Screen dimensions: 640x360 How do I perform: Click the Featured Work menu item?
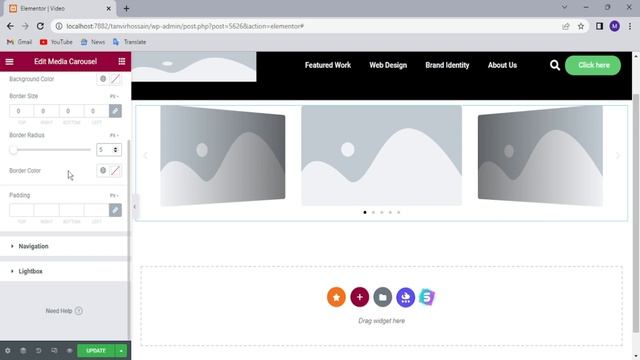[328, 65]
